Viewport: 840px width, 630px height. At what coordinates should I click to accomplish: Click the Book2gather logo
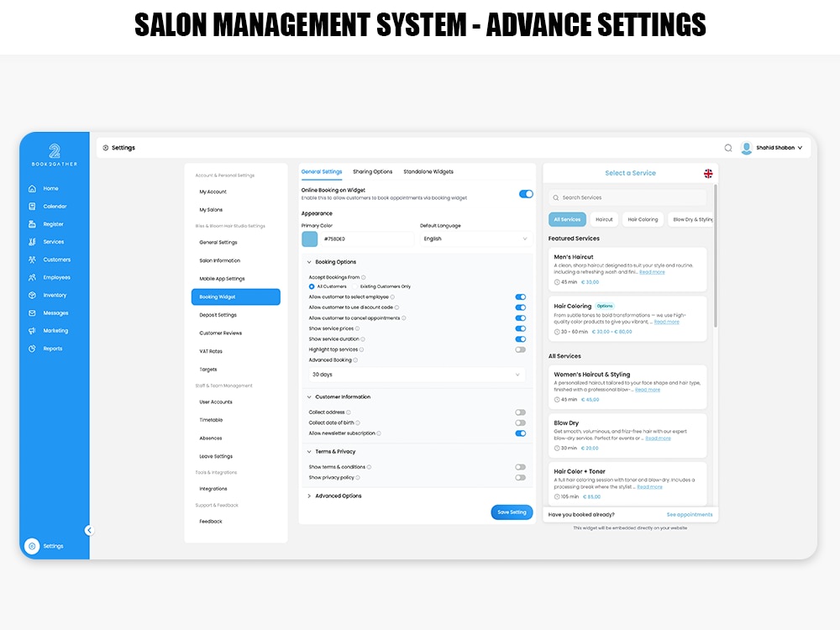(54, 155)
